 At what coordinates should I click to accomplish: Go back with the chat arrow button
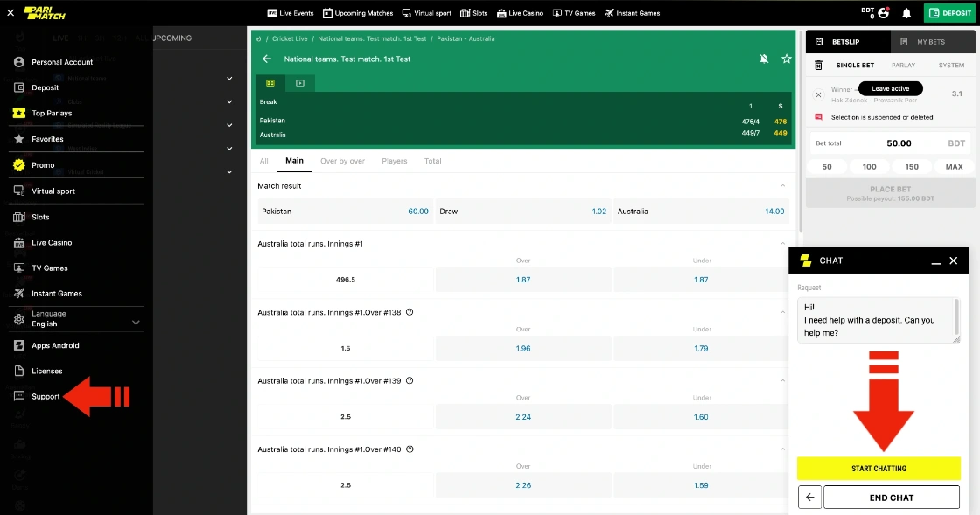[809, 498]
